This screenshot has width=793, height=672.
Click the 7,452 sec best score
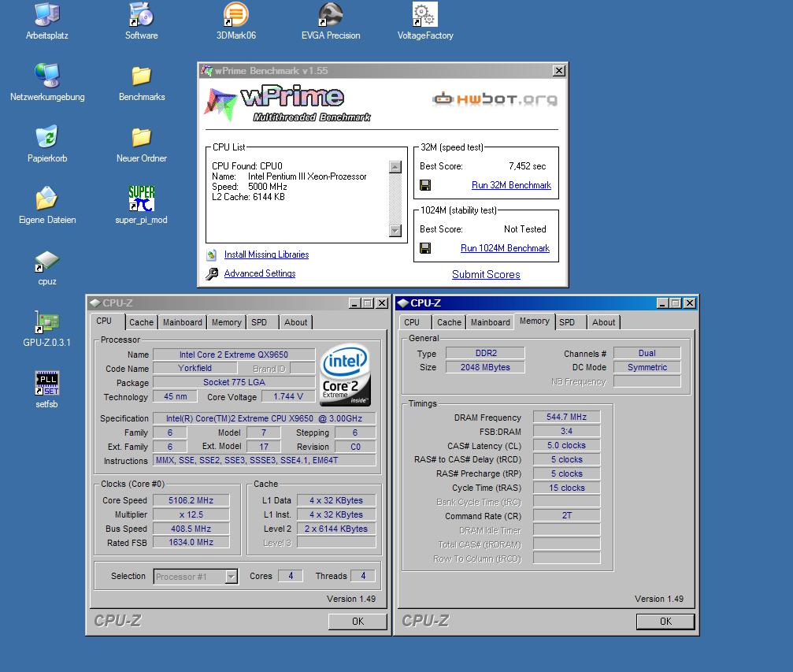[527, 166]
